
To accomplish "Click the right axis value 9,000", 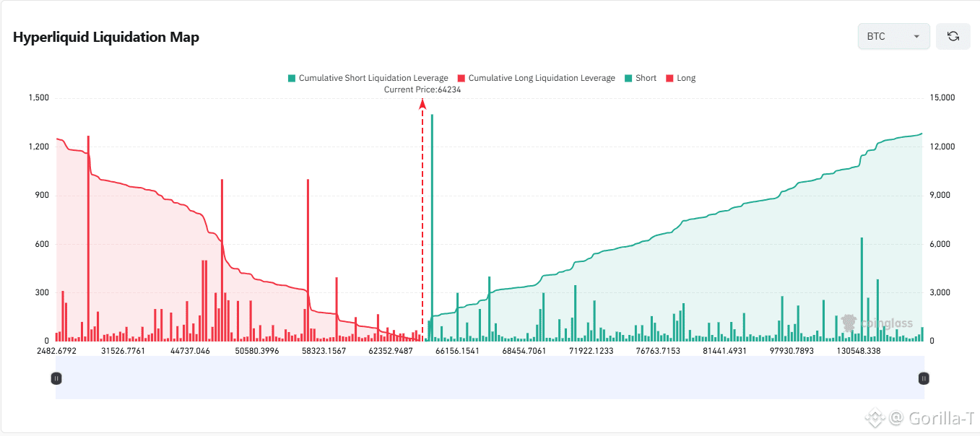I will tap(940, 195).
